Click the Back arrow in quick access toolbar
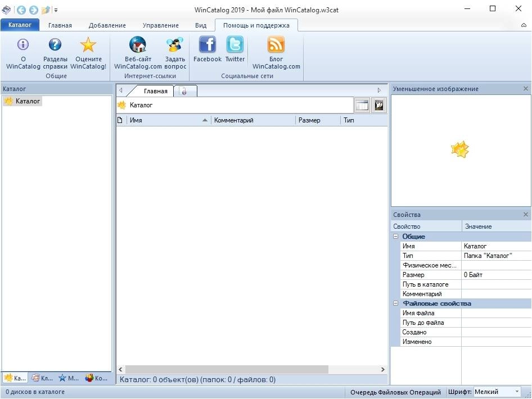 click(21, 10)
